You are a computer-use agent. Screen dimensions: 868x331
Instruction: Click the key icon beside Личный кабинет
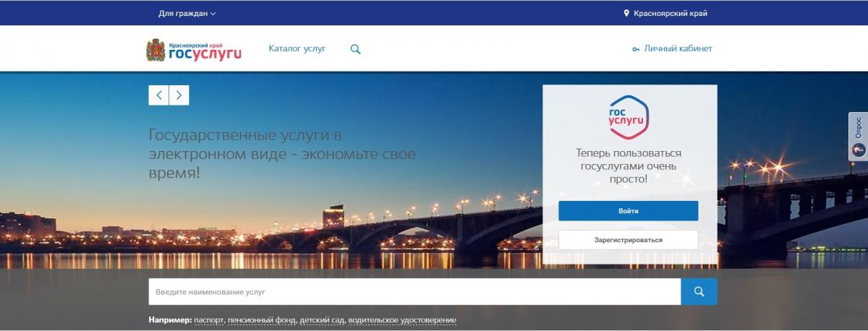pyautogui.click(x=636, y=49)
